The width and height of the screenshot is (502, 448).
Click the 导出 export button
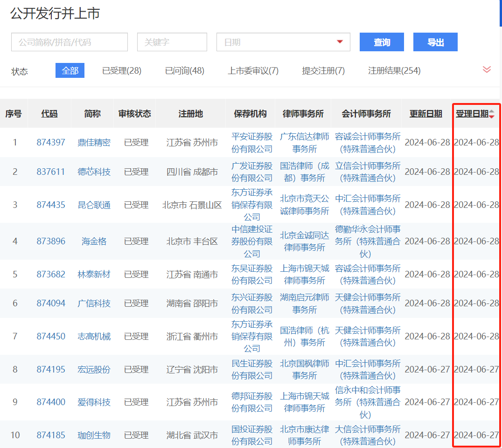point(435,42)
